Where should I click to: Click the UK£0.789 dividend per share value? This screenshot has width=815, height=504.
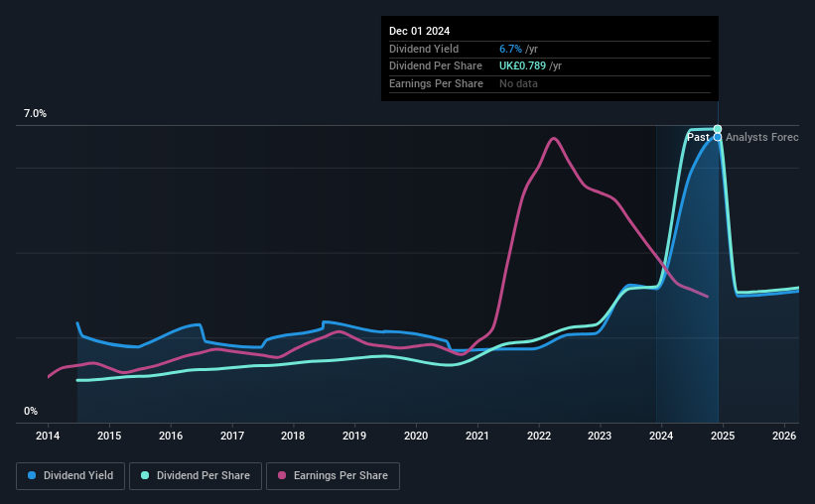tap(522, 66)
